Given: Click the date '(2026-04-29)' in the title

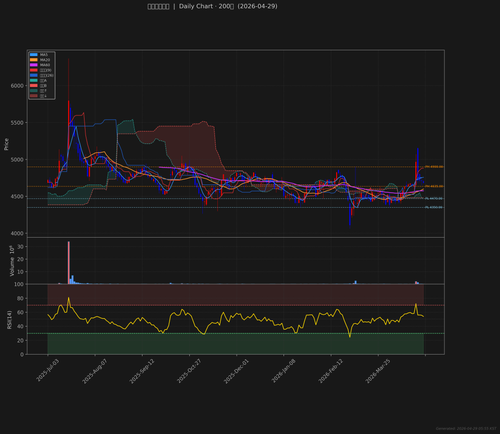Looking at the screenshot, I should click(x=257, y=6).
